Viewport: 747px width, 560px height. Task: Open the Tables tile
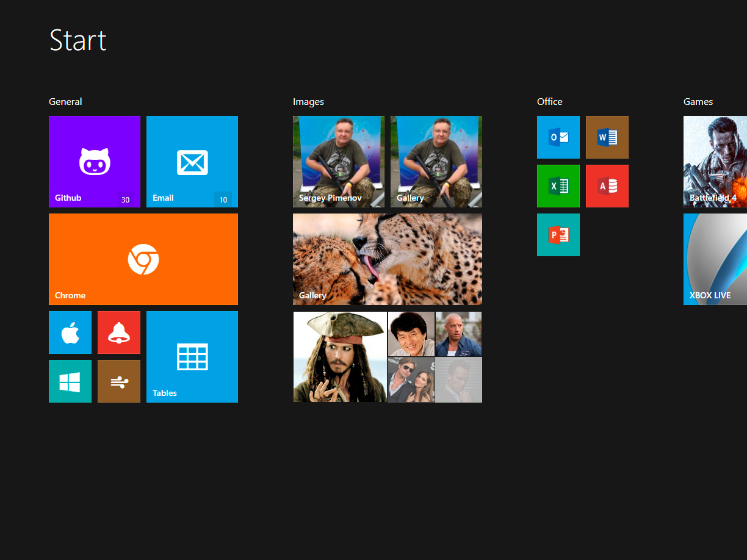pos(192,357)
